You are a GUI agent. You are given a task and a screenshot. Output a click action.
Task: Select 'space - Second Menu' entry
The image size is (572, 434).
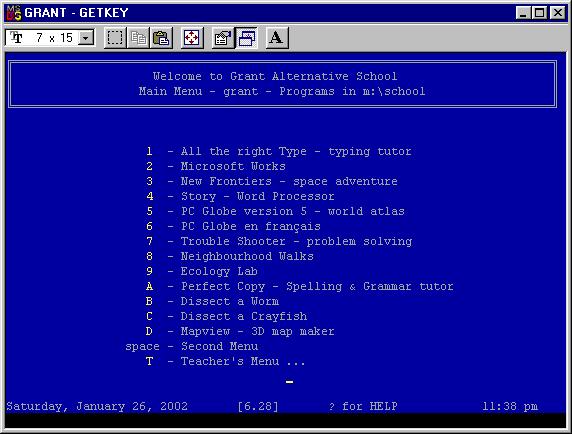(x=192, y=346)
